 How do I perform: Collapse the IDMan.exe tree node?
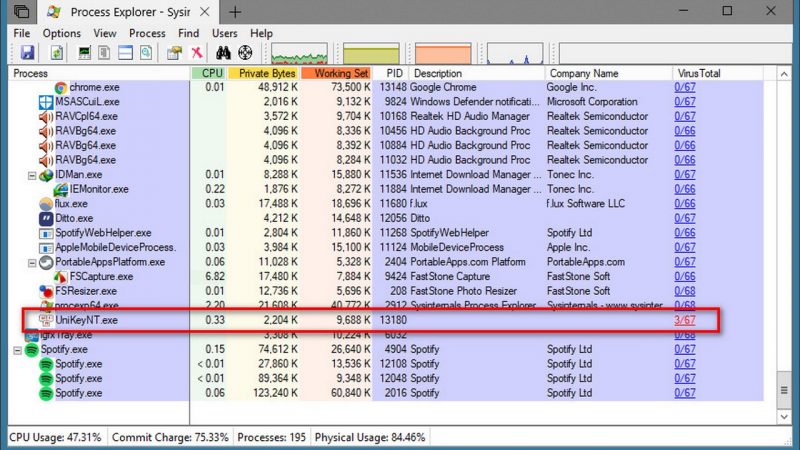[32, 176]
